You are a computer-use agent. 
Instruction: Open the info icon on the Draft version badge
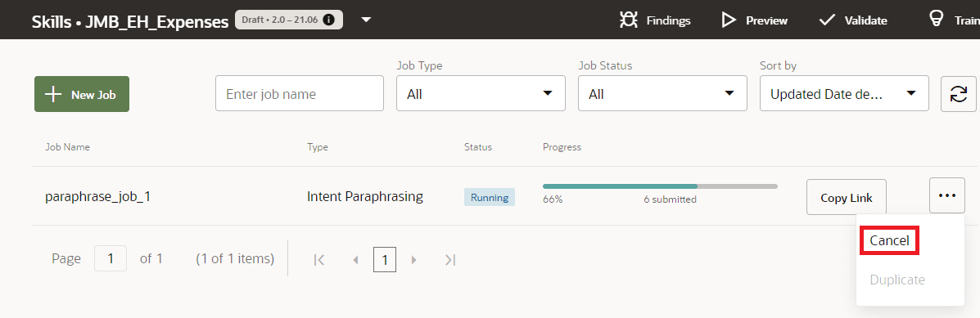click(329, 20)
